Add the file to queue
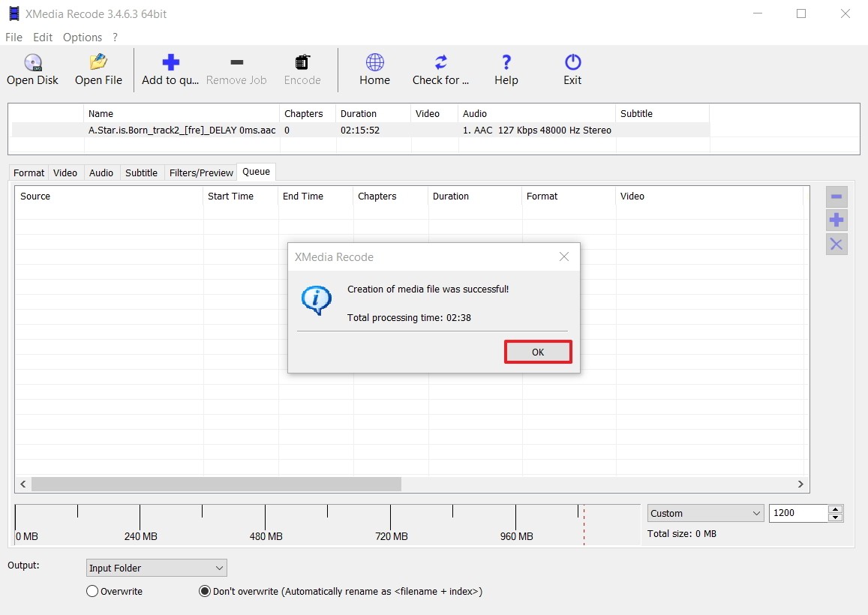 (x=170, y=69)
